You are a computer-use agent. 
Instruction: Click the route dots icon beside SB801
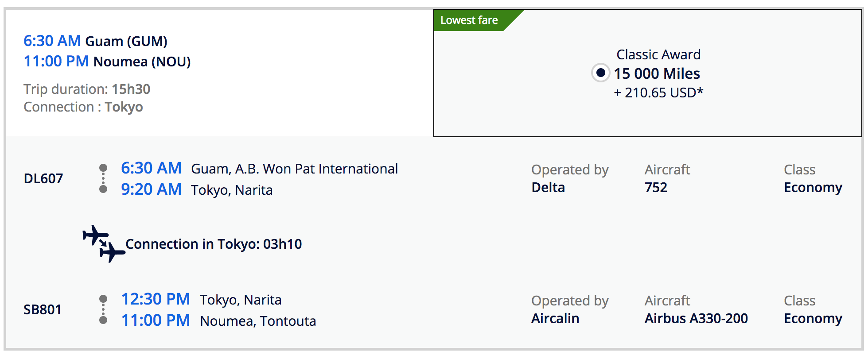103,309
